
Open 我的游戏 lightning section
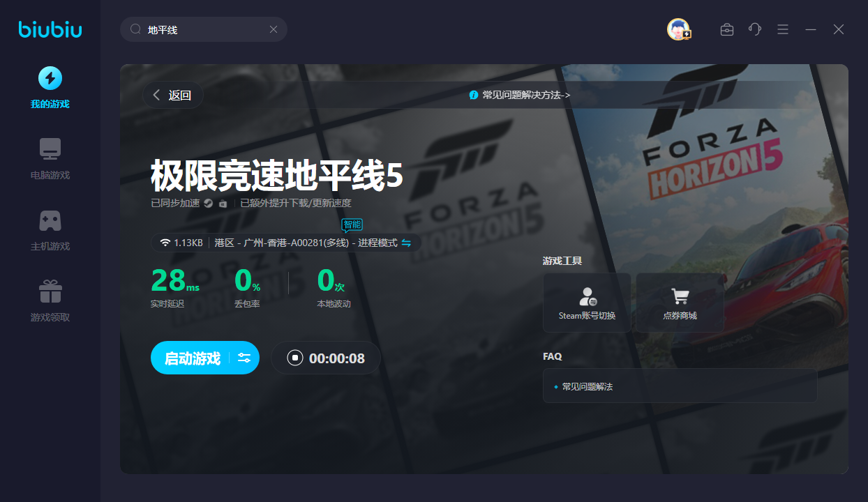50,87
